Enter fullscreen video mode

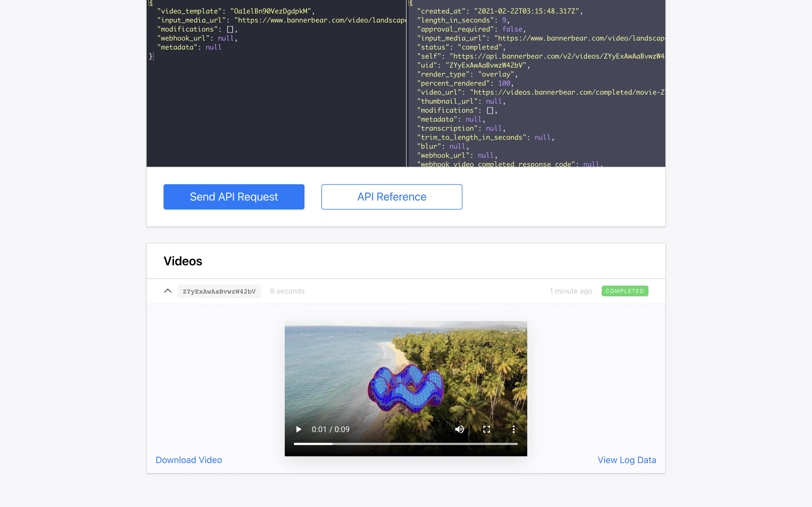tap(487, 429)
